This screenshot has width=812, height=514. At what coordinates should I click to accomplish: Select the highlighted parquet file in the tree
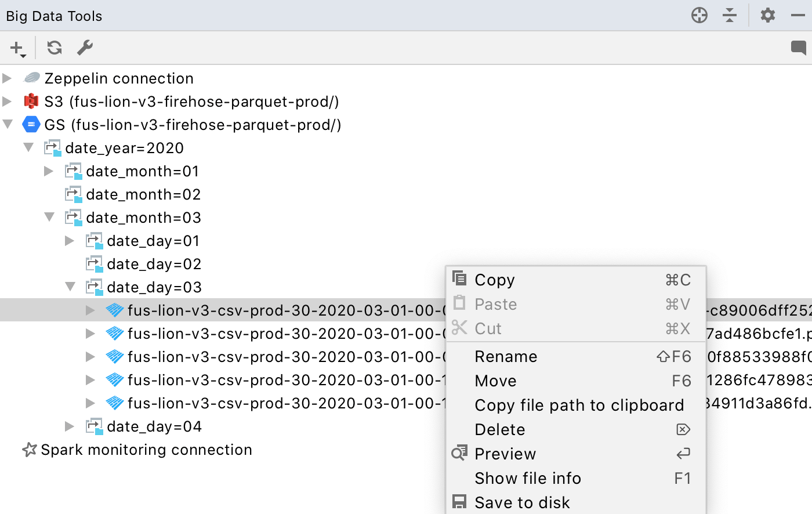point(261,310)
